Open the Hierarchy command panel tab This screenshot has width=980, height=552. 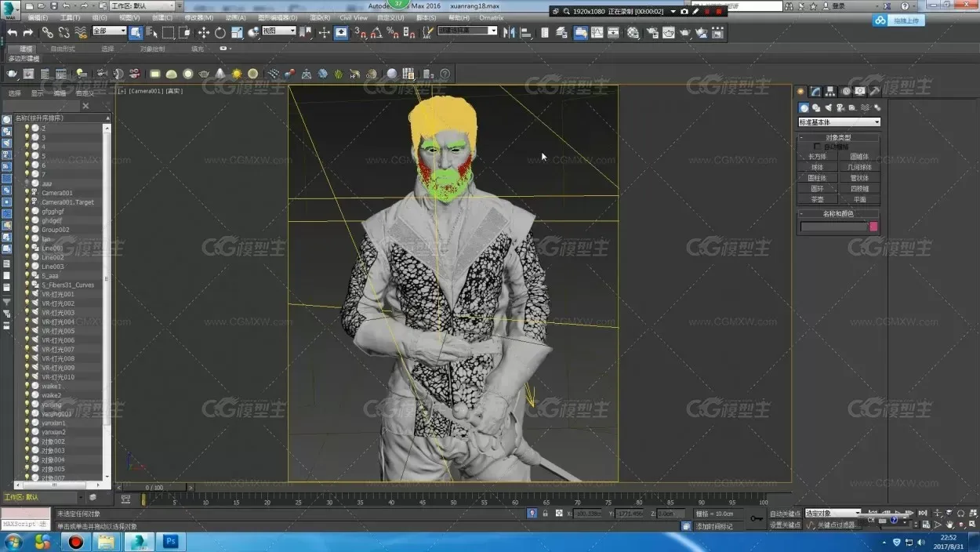coord(829,91)
